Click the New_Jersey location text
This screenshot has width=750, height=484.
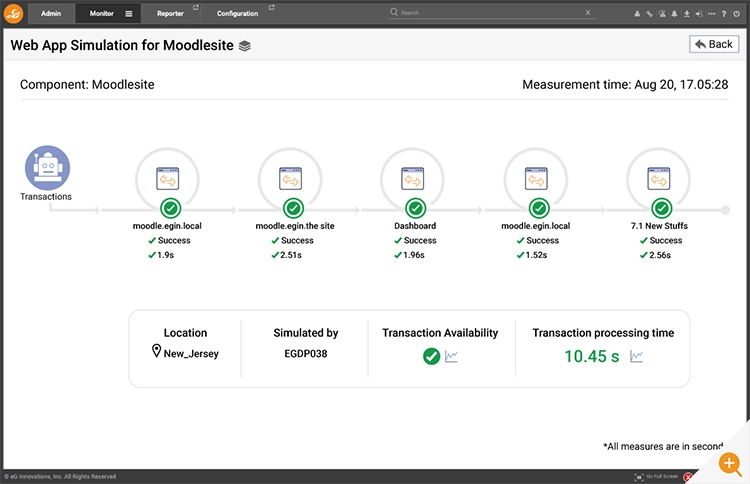pyautogui.click(x=191, y=354)
